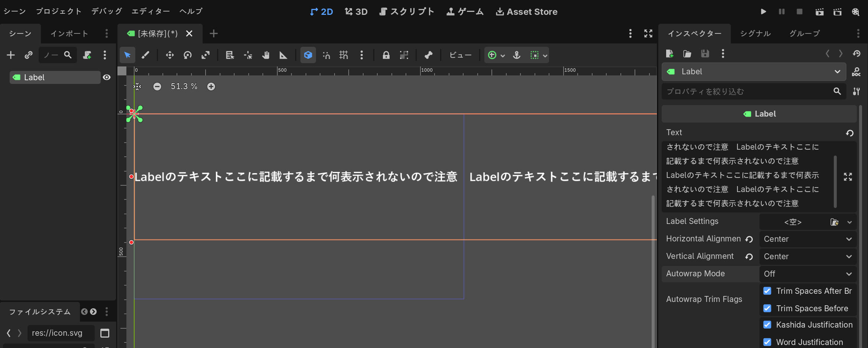Lock the selected node with the padlock
This screenshot has width=868, height=348.
coord(386,55)
